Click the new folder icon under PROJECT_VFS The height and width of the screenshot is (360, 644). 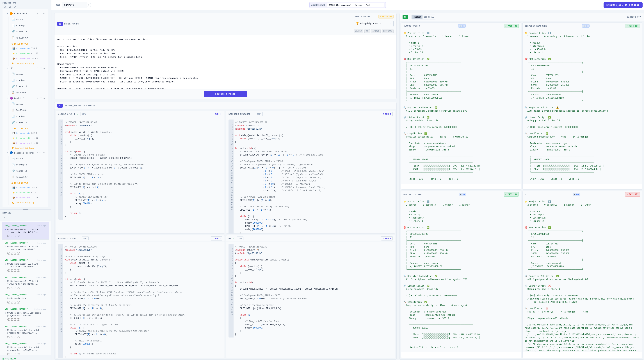coord(10,7)
